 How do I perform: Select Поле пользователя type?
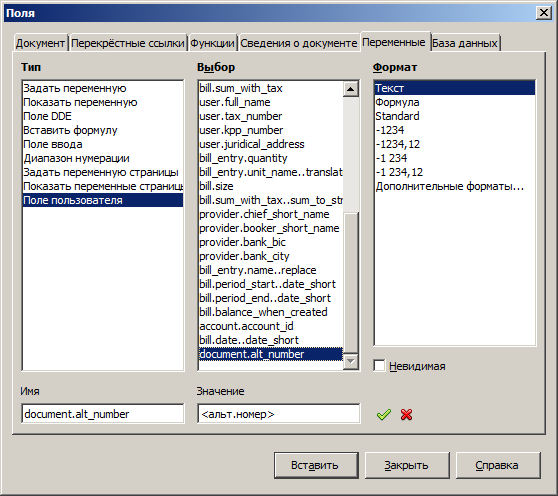(x=103, y=200)
